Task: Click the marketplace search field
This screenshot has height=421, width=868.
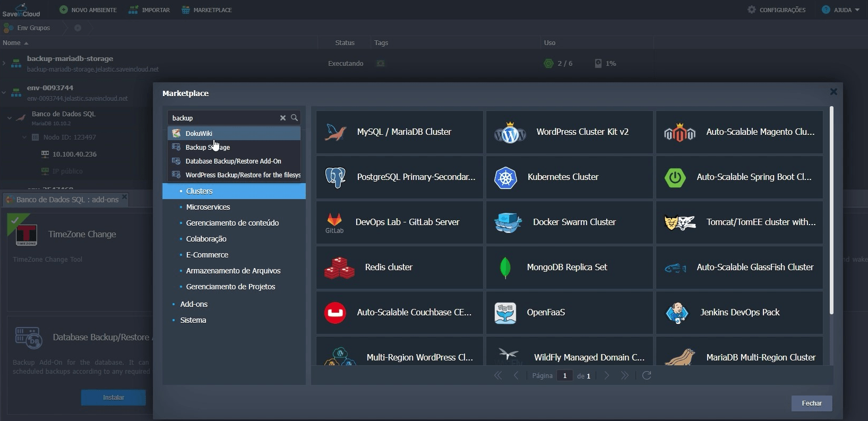Action: click(x=223, y=118)
